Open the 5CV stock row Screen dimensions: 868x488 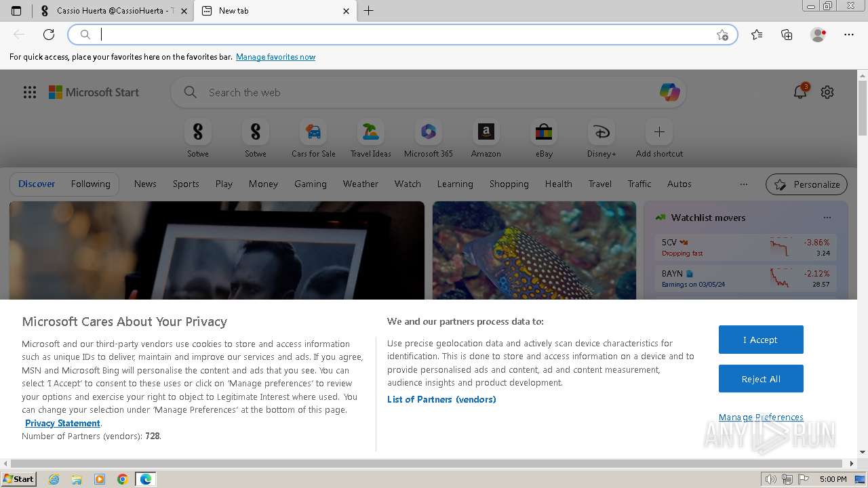click(x=746, y=247)
